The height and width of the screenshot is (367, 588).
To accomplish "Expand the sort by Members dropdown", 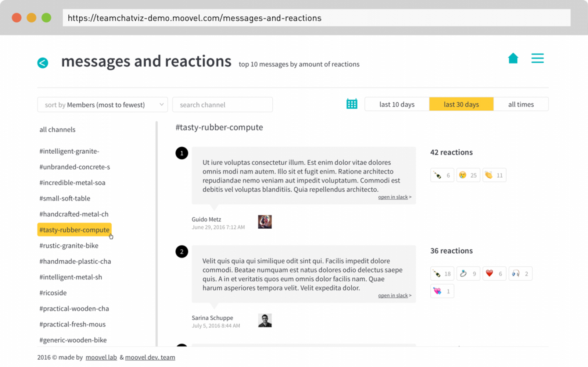I will (x=103, y=105).
